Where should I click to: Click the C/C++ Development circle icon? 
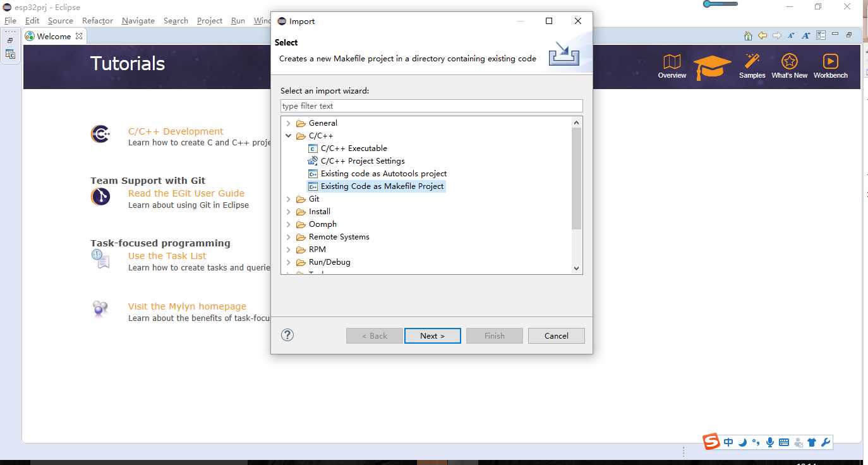pyautogui.click(x=100, y=134)
